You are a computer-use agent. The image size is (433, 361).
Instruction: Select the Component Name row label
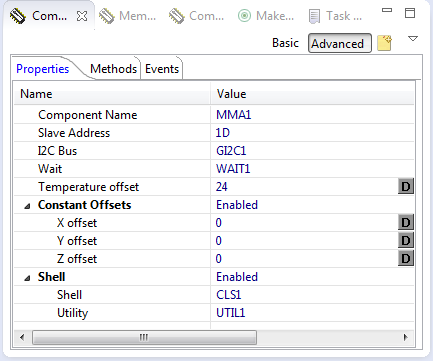click(88, 115)
